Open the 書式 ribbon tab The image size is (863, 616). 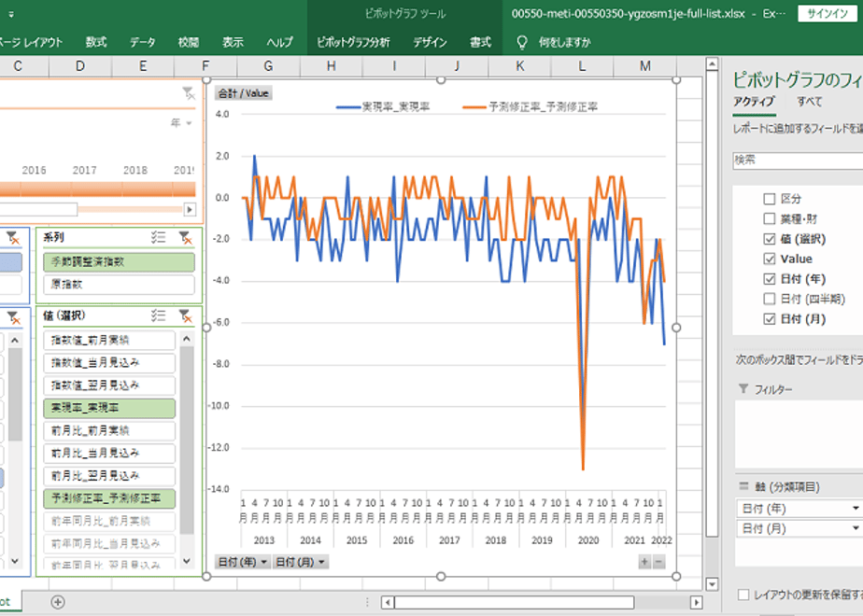(480, 42)
